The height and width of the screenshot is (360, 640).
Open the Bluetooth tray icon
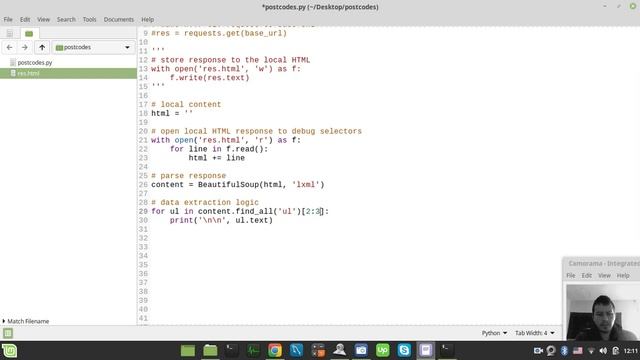(x=564, y=351)
